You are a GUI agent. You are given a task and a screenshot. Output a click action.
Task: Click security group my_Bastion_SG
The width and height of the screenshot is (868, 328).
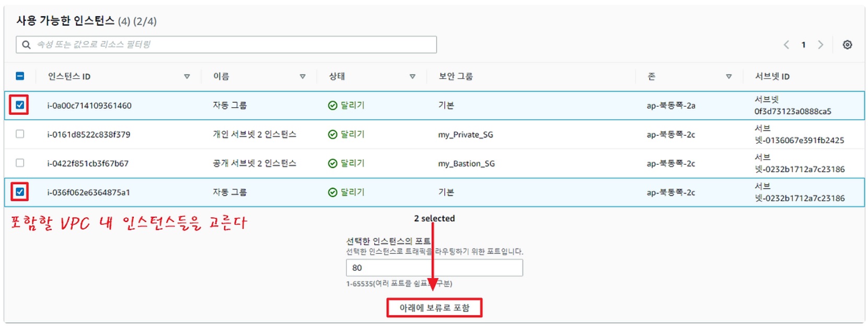(466, 164)
